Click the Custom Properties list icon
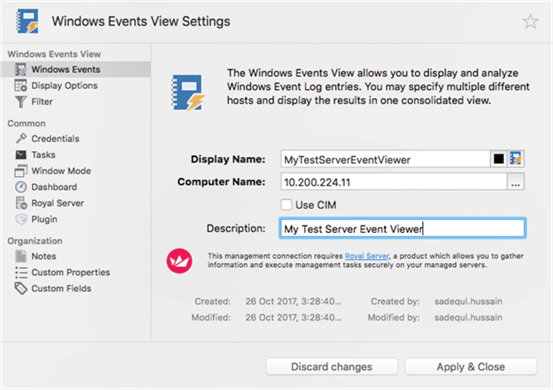 (21, 272)
